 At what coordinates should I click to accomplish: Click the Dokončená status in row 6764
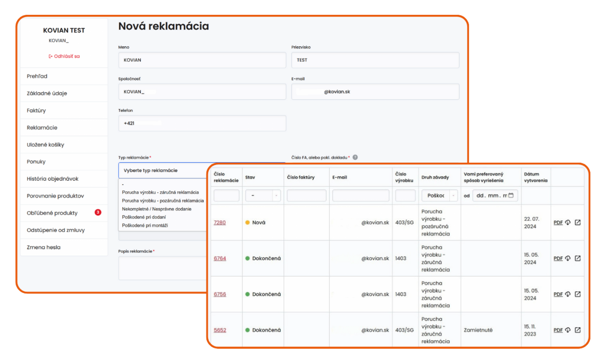[263, 259]
